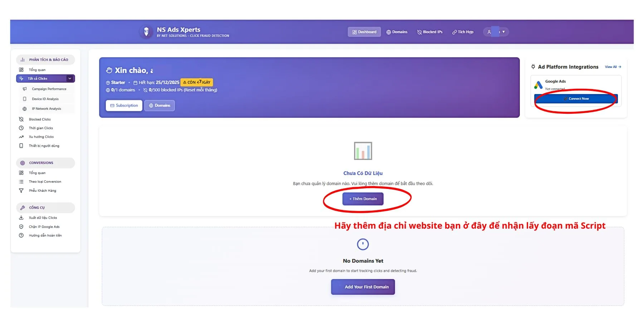
Task: Go to Tích Hợp navigation tab
Action: (463, 32)
